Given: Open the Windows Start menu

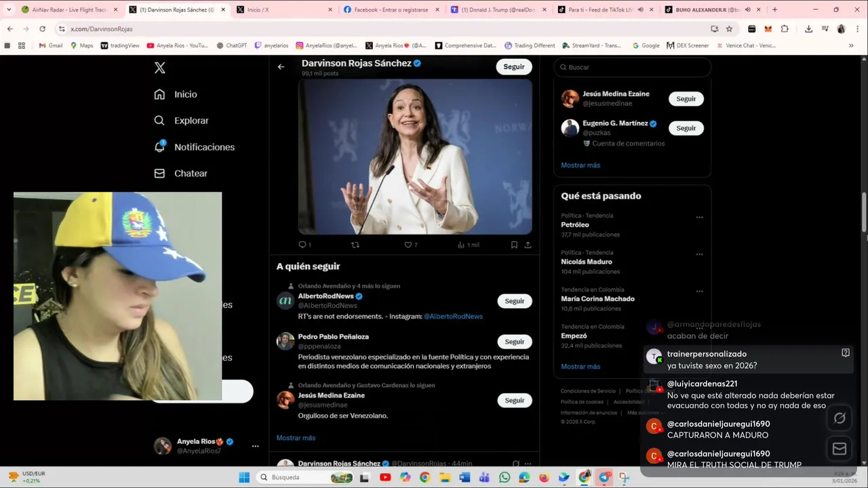Looking at the screenshot, I should pyautogui.click(x=244, y=477).
